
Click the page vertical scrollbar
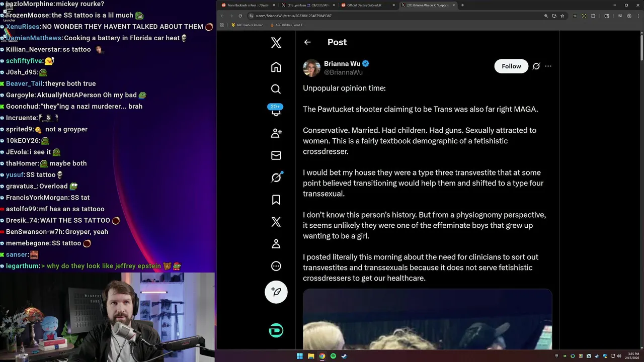[641, 48]
